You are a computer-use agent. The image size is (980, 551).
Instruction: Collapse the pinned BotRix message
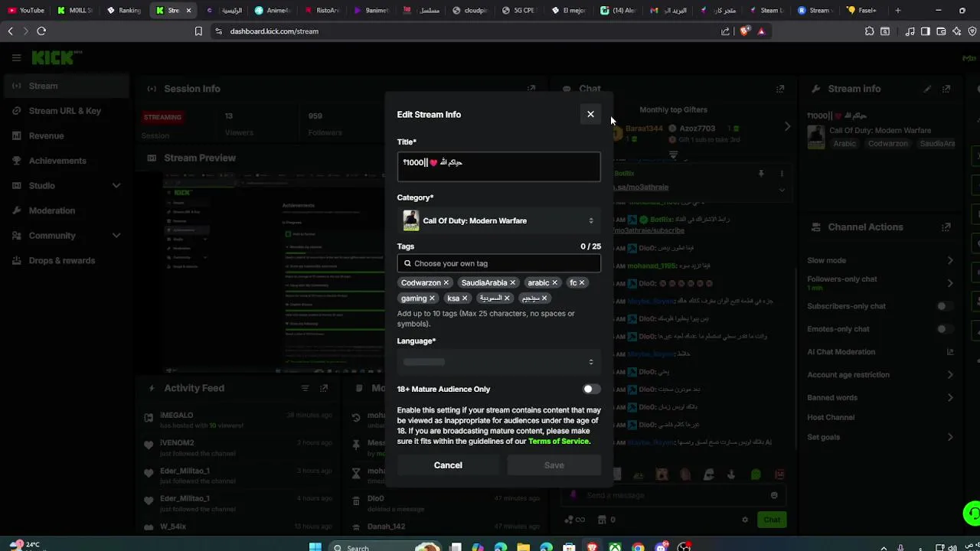point(781,189)
